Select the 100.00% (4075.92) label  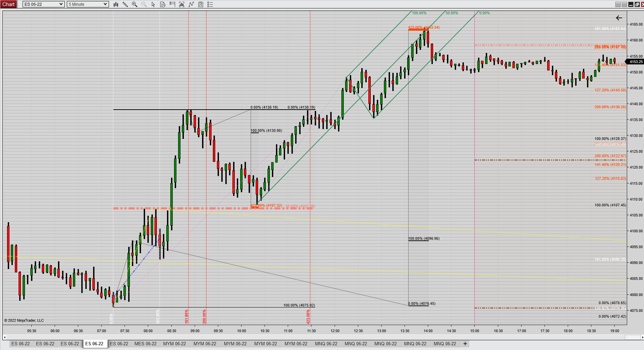click(x=299, y=305)
